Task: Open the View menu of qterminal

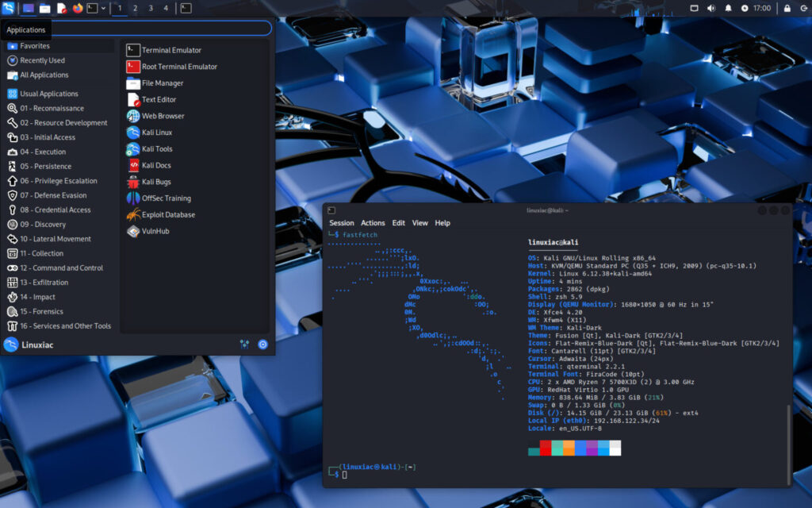Action: (420, 223)
